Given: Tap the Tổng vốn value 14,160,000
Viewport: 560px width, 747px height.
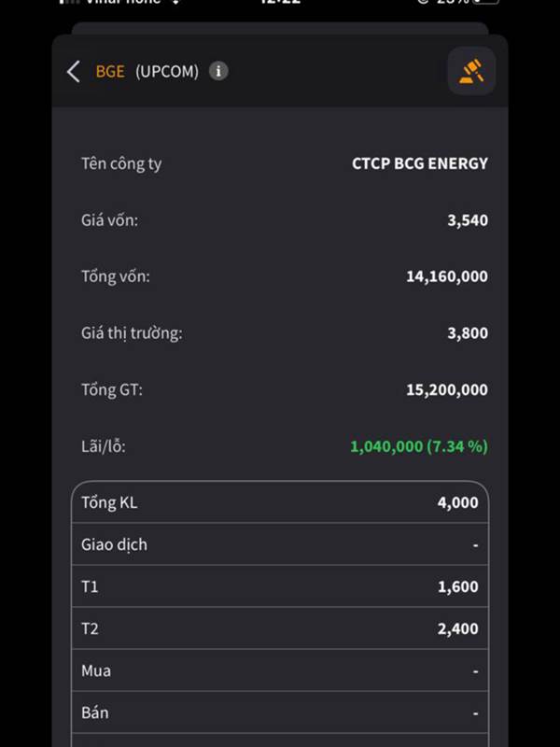Looking at the screenshot, I should click(447, 276).
